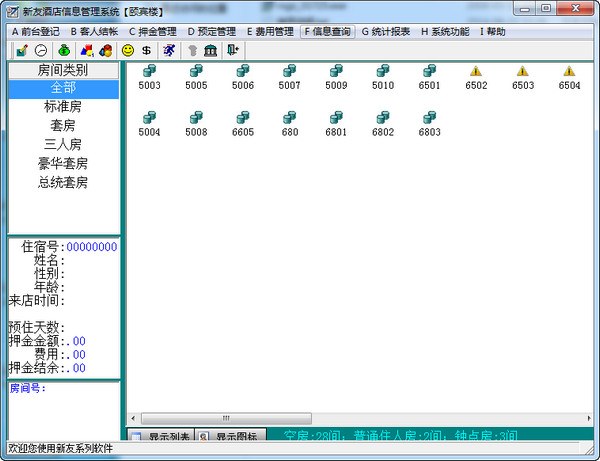
Task: Click the front desk registration toolbar icon
Action: pyautogui.click(x=21, y=50)
